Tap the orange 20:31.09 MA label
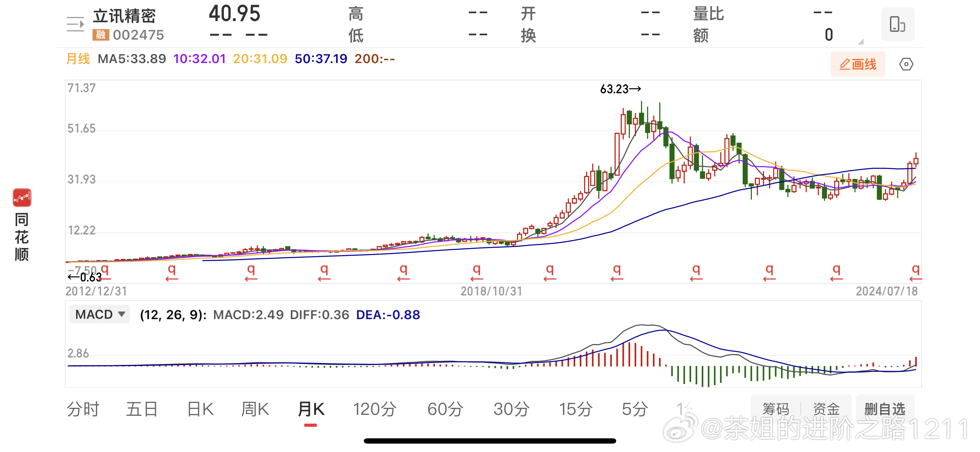The width and height of the screenshot is (980, 452). tap(260, 59)
